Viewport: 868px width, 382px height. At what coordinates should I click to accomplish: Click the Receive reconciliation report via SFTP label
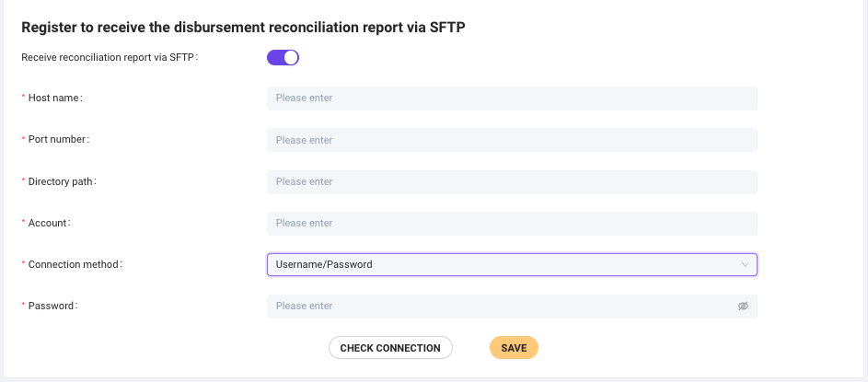pyautogui.click(x=110, y=58)
